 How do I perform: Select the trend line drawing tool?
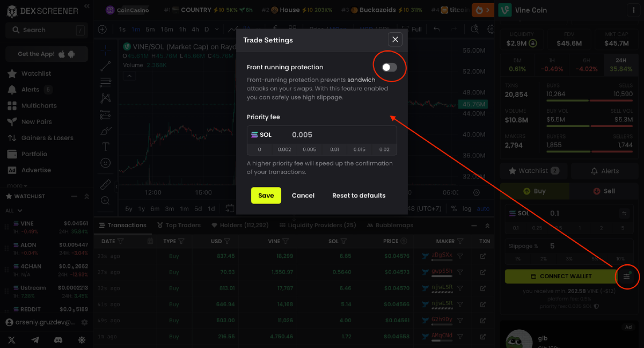[x=105, y=67]
